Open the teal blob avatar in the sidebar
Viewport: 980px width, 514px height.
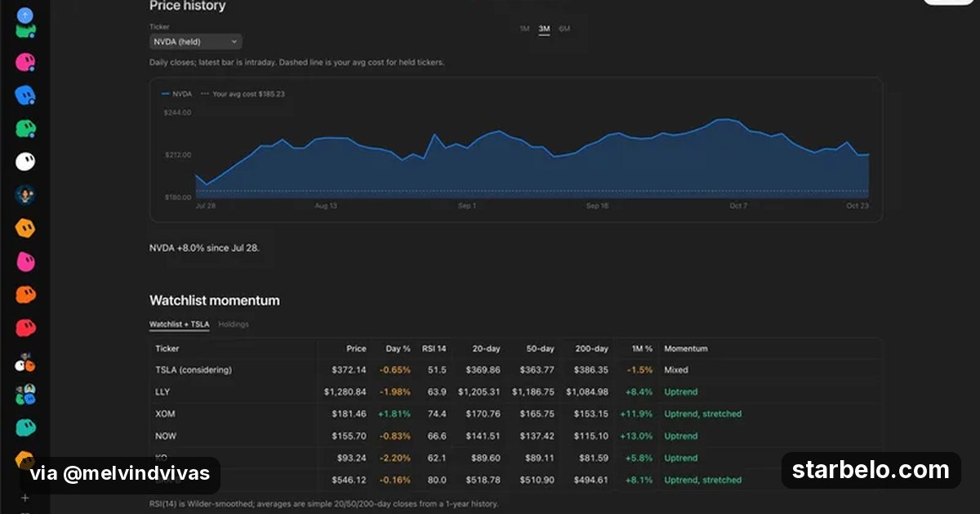pos(25,428)
